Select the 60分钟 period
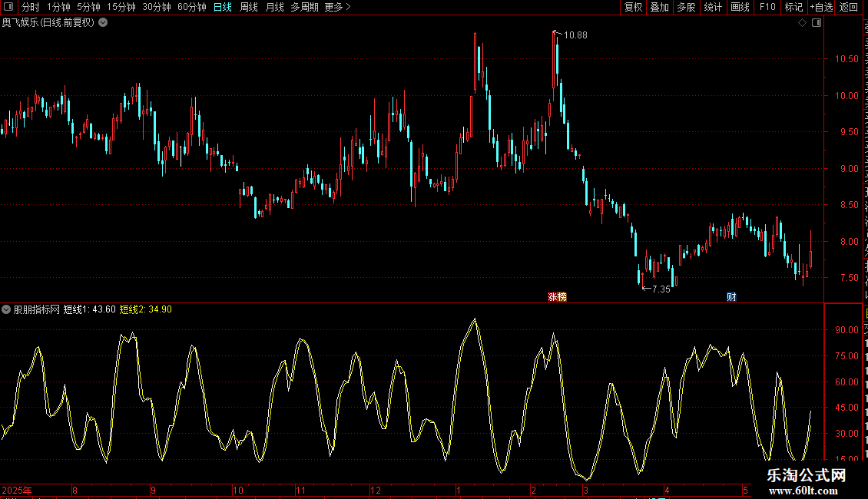The image size is (868, 499). click(192, 7)
